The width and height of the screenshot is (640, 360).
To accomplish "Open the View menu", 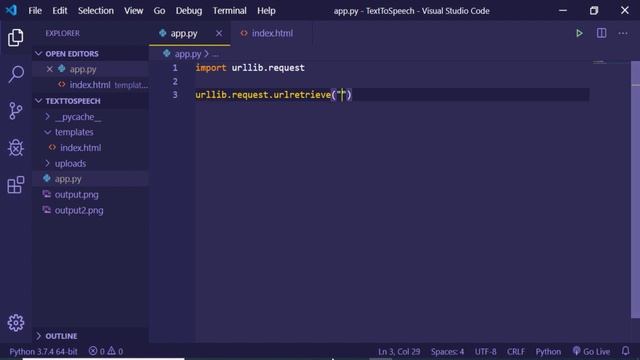I will click(x=133, y=11).
